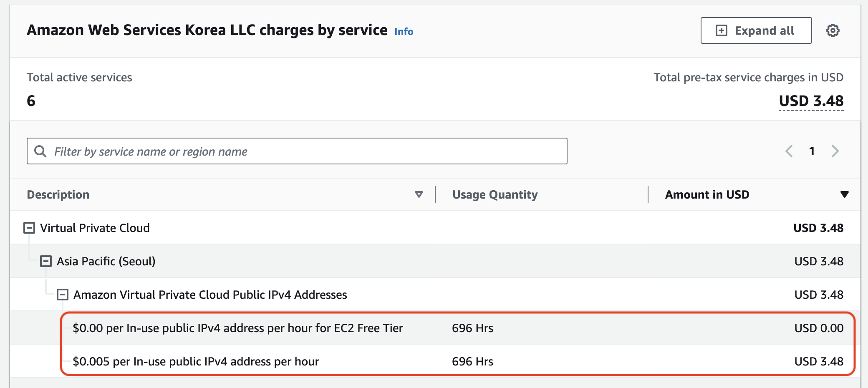Select the $0.005 per In-use IPv4 row
Screen dimensions: 868x388
196,361
